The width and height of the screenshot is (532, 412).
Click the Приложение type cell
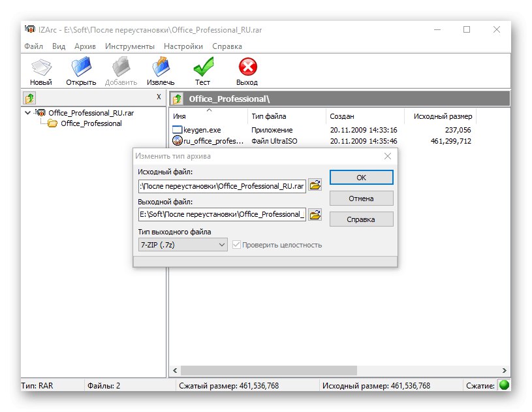272,130
